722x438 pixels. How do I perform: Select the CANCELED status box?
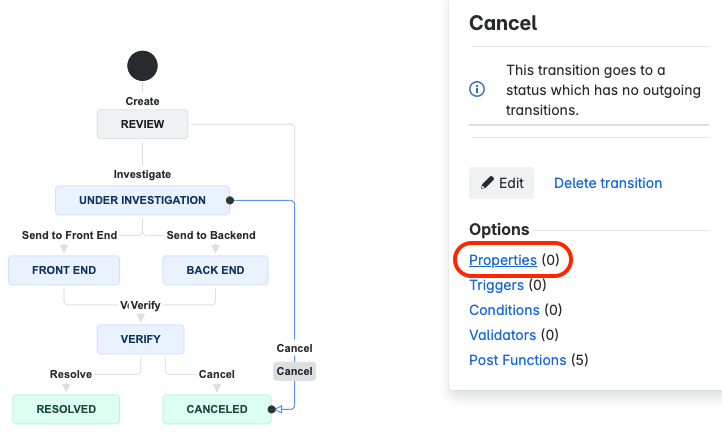coord(217,409)
